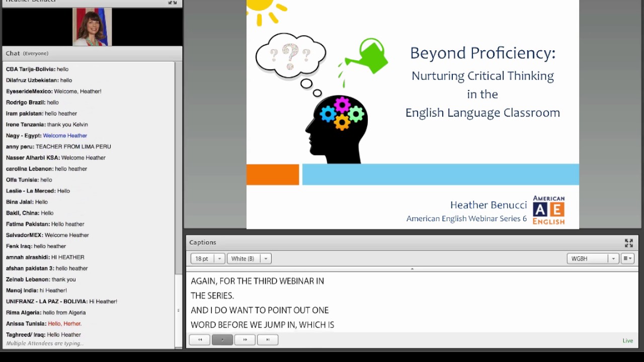This screenshot has height=362, width=644.
Task: Select the 'Olfa Tunisia: hello' message
Action: click(x=29, y=180)
